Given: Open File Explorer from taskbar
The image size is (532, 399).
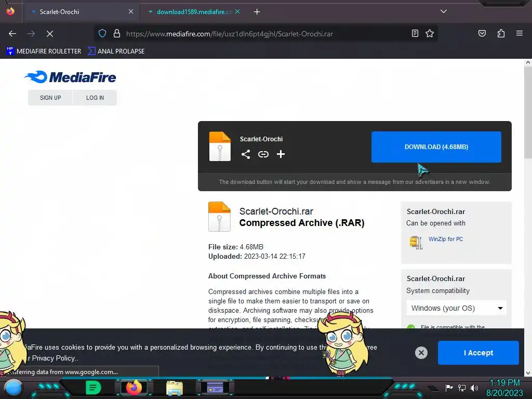Looking at the screenshot, I should pos(175,388).
